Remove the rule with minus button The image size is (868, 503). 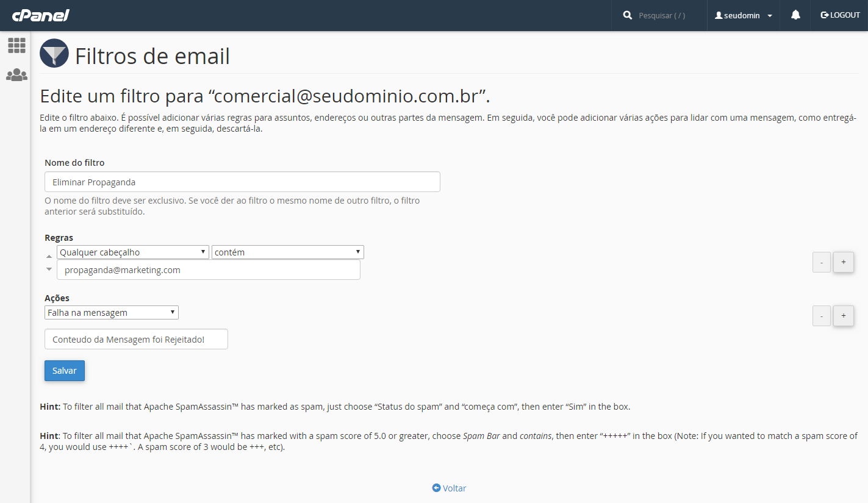coord(822,262)
